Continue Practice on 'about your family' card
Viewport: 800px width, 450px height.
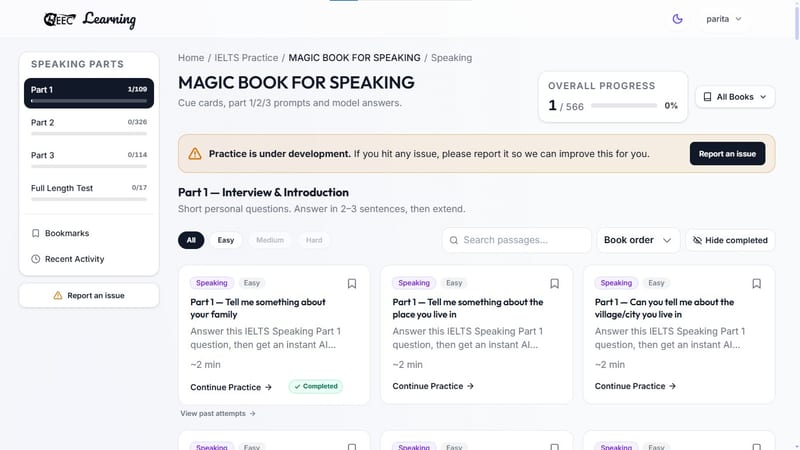click(x=231, y=387)
